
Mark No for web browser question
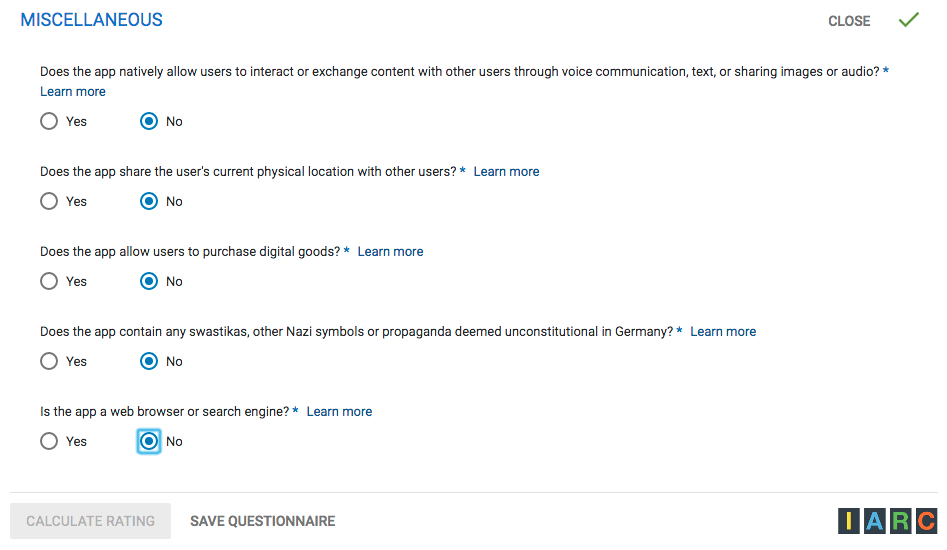[x=149, y=441]
